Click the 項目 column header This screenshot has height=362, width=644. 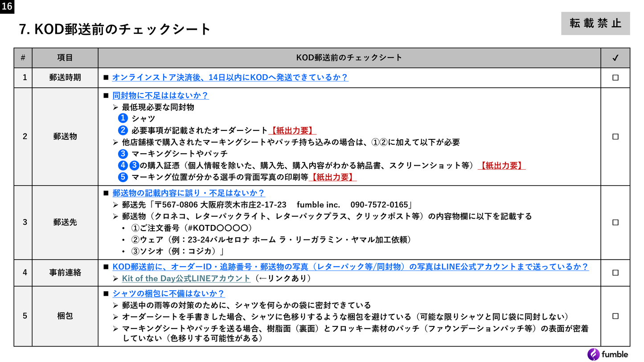(x=65, y=58)
